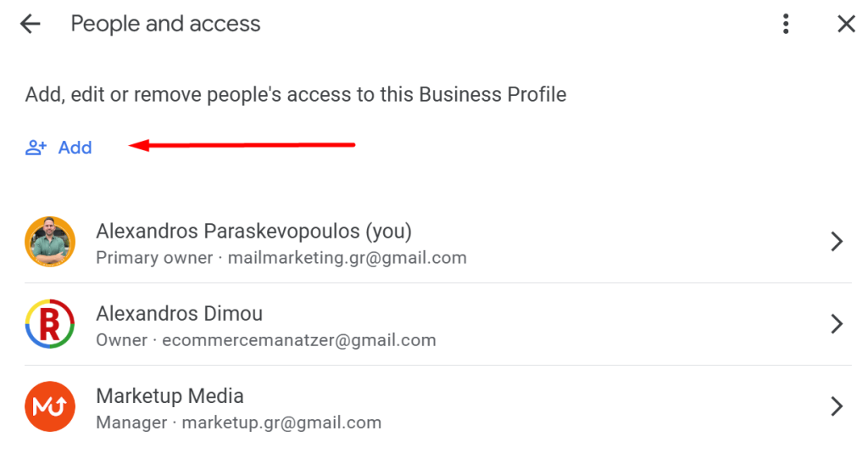Click the orange Marketup Media logo avatar
Viewport: 868px width, 453px height.
pos(50,407)
